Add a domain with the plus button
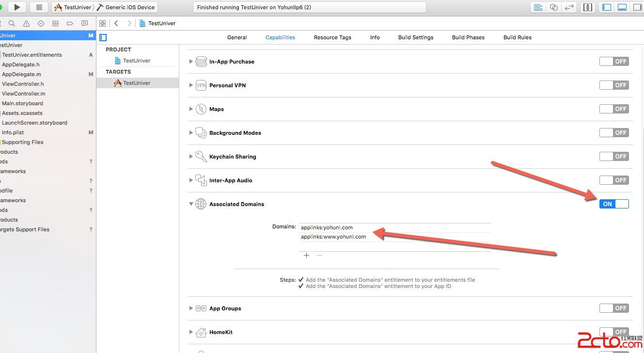Image resolution: width=644 pixels, height=353 pixels. pos(306,255)
